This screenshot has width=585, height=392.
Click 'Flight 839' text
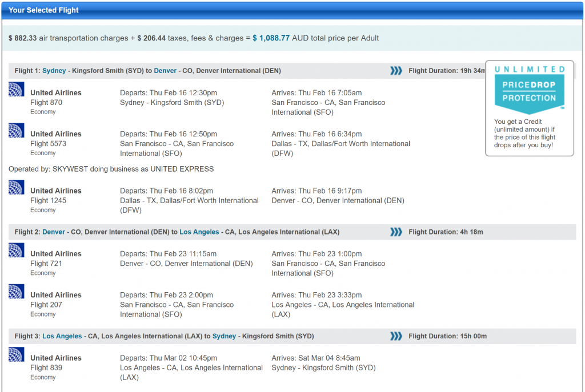(46, 368)
